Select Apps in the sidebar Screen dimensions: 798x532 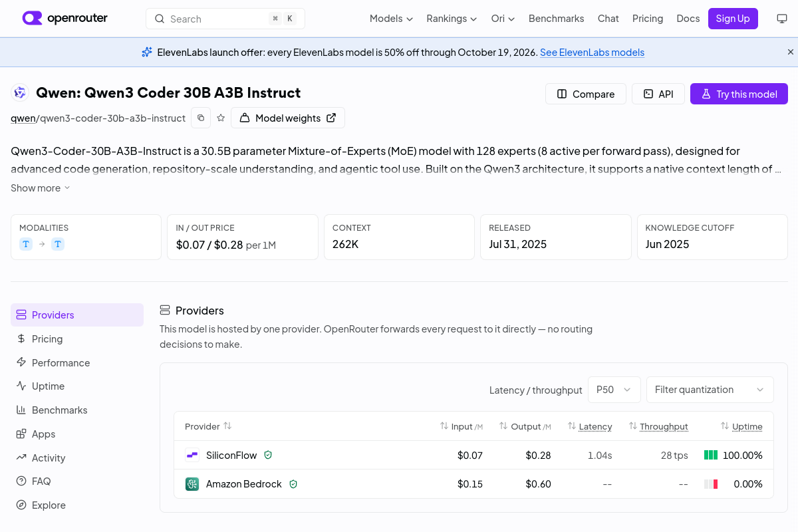[77, 434]
